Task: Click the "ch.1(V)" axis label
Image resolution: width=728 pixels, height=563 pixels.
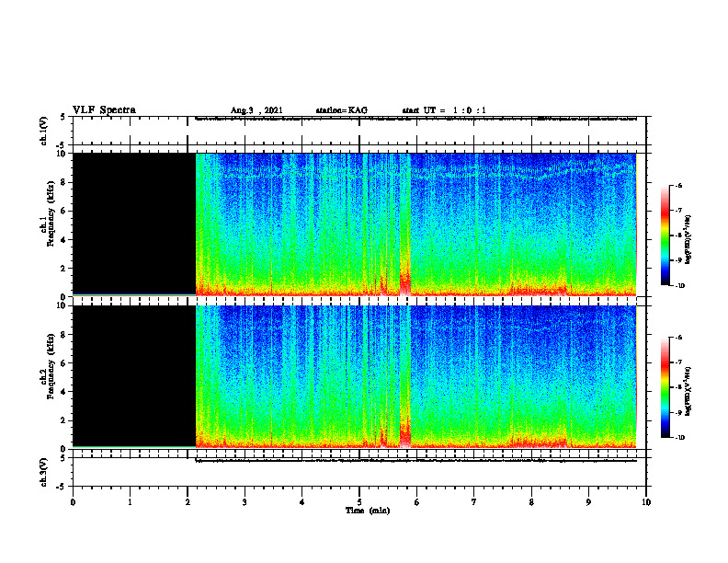Action: click(44, 131)
